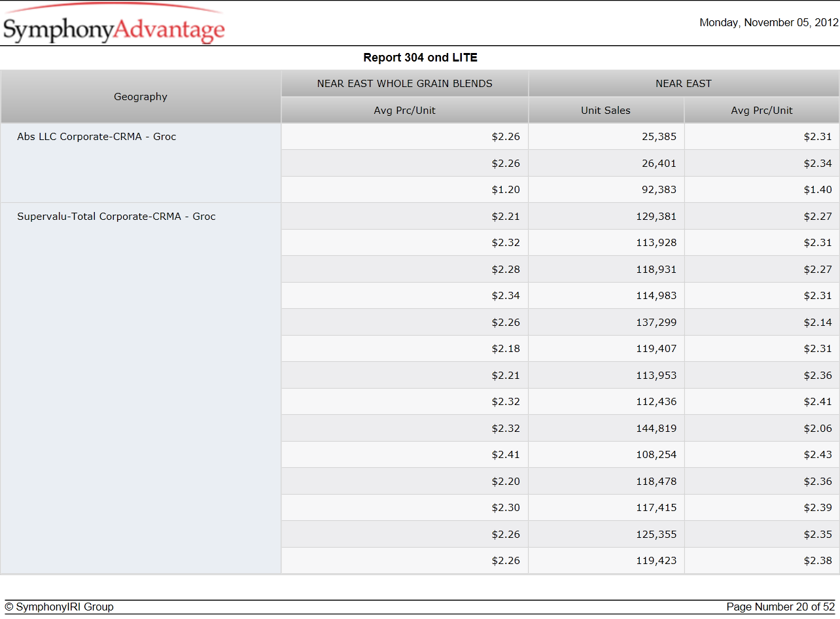Select the Supervalu-Total Corporate-CRMA - Groc row label
Screen dimensions: 840x619
coord(116,216)
